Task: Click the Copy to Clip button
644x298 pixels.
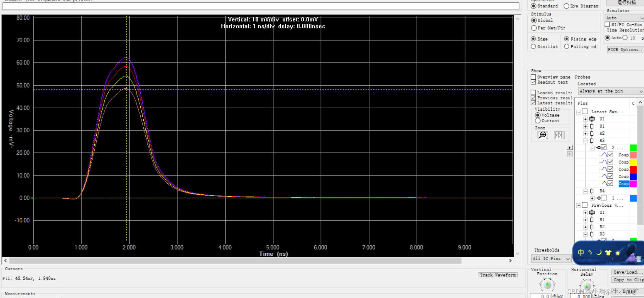Action: [x=627, y=280]
